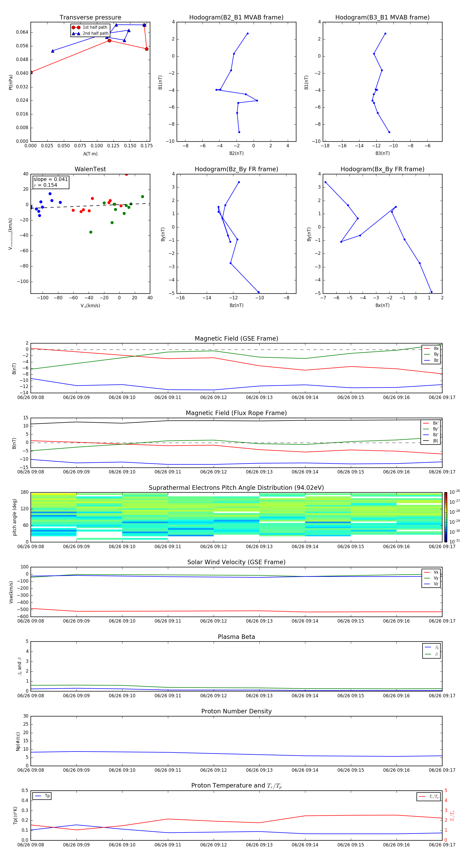The width and height of the screenshot is (473, 868).
Task: Select the "Proton Temperature and Te/Tp" title
Action: [x=236, y=786]
